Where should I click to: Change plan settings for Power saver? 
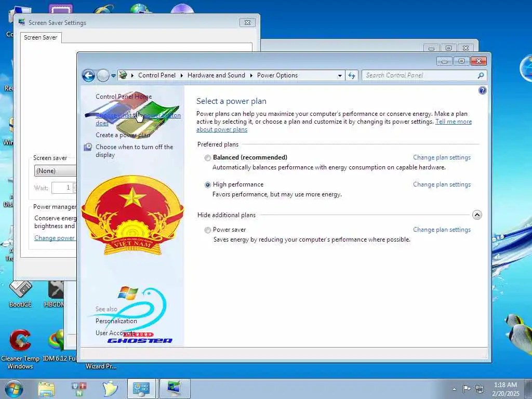coord(442,229)
